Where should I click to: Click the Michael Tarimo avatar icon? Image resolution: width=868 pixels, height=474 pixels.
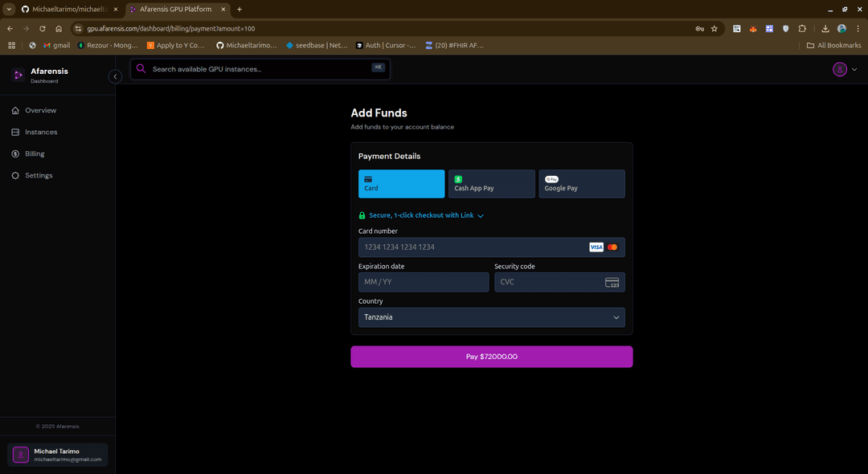click(20, 455)
